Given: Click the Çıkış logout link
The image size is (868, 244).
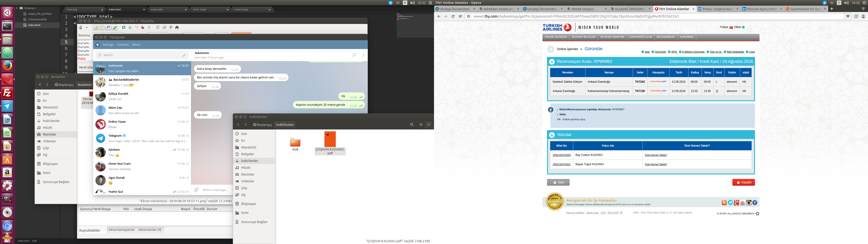Looking at the screenshot, I should click(x=752, y=52).
